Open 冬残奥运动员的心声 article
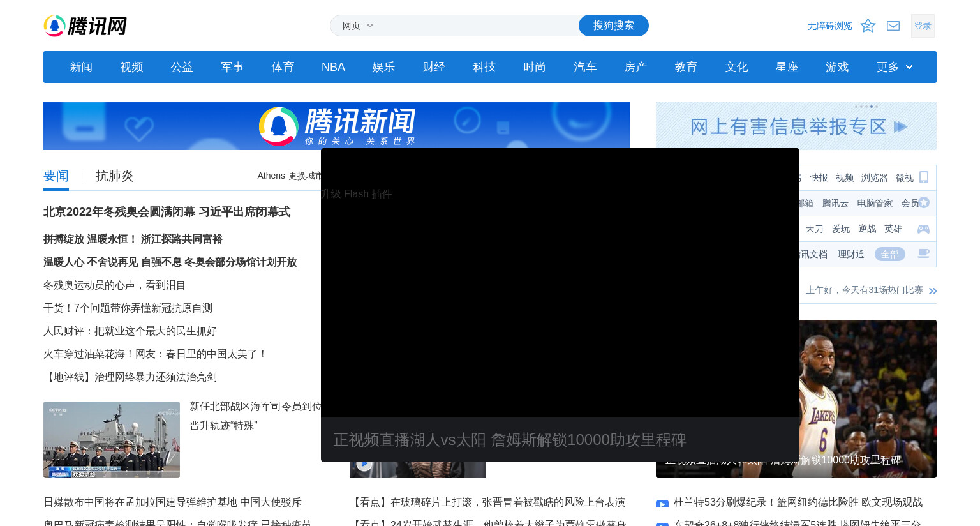 (x=114, y=285)
